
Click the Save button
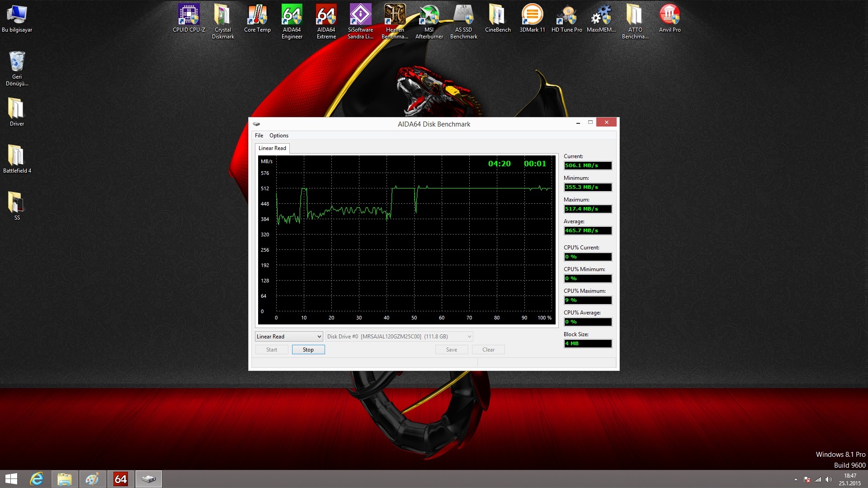click(452, 350)
